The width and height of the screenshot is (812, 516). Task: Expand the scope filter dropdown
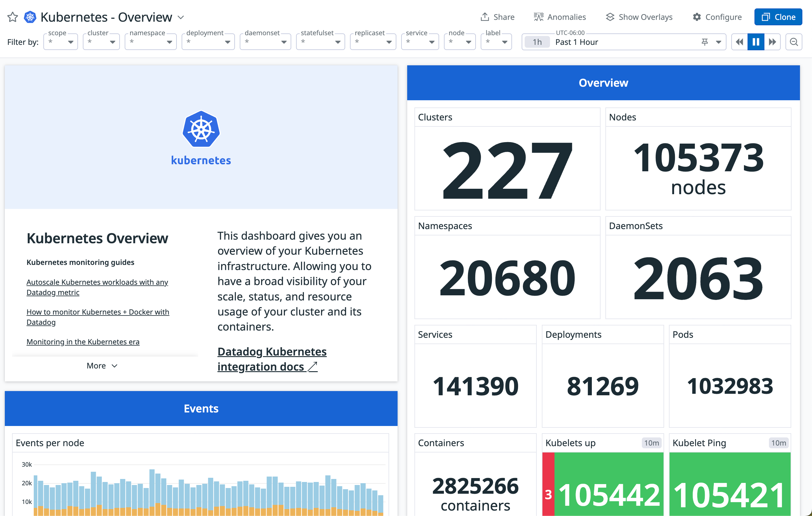click(61, 42)
